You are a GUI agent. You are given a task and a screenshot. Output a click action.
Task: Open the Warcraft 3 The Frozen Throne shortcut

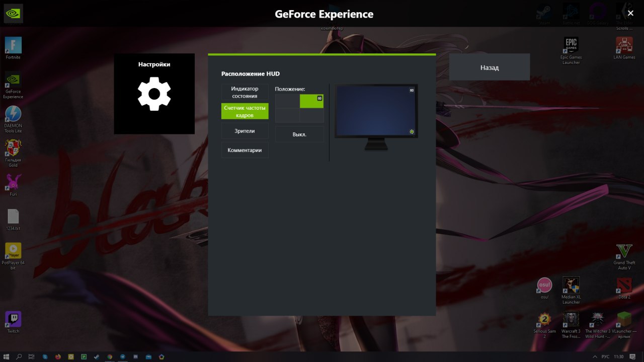coord(571,325)
